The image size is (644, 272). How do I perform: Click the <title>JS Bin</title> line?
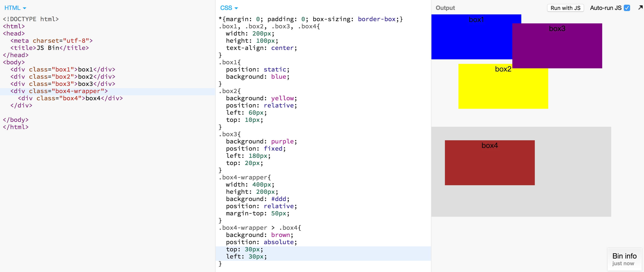click(x=49, y=48)
